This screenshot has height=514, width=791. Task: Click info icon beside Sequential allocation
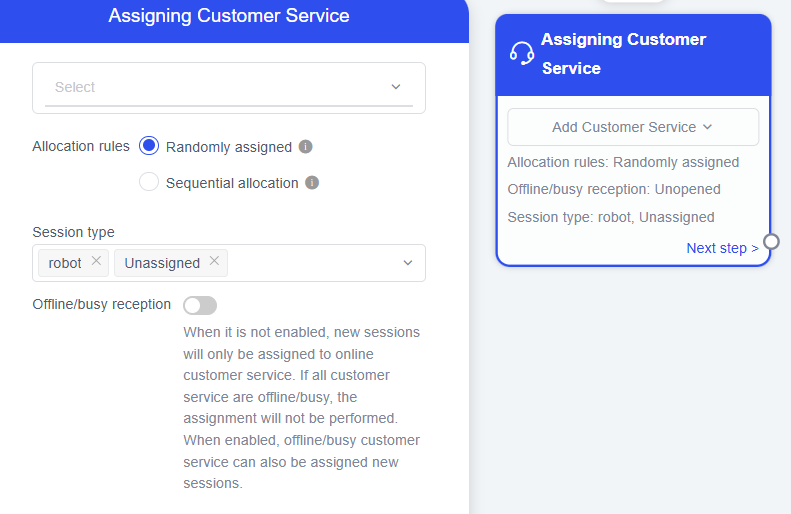click(312, 183)
